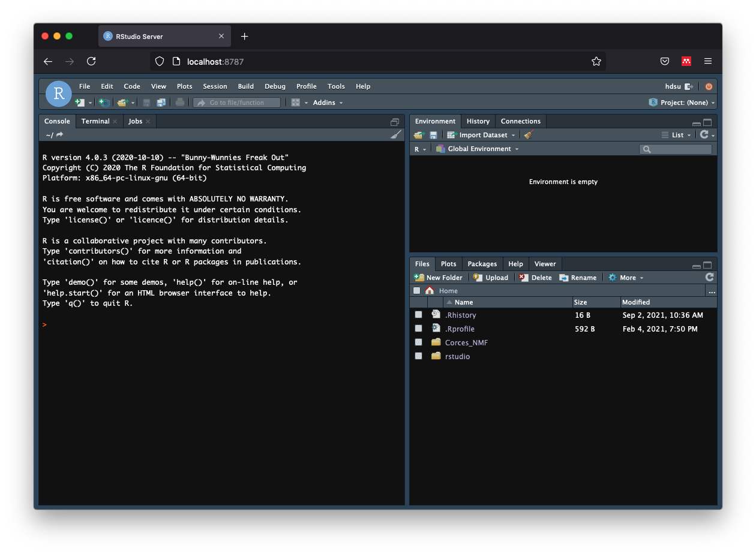Open Firefox Pocket save icon
This screenshot has height=554, width=756.
[665, 61]
